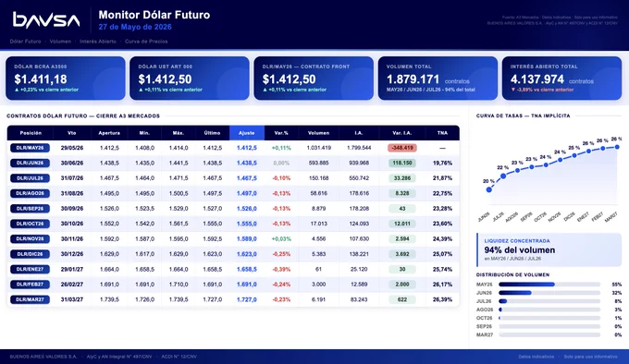Click the +0,03% variation for NOV26
The image size is (629, 364).
(281, 238)
